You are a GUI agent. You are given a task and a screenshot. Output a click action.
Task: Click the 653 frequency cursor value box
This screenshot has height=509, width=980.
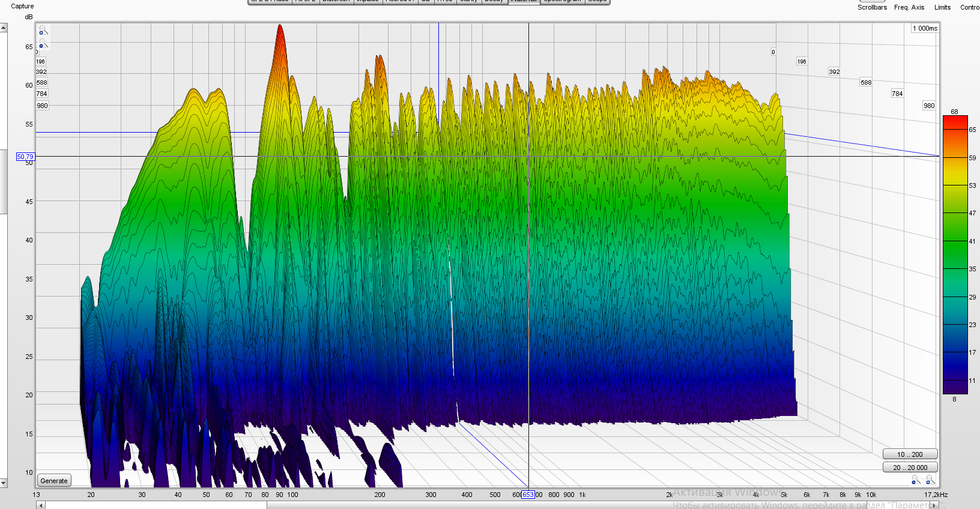point(528,495)
